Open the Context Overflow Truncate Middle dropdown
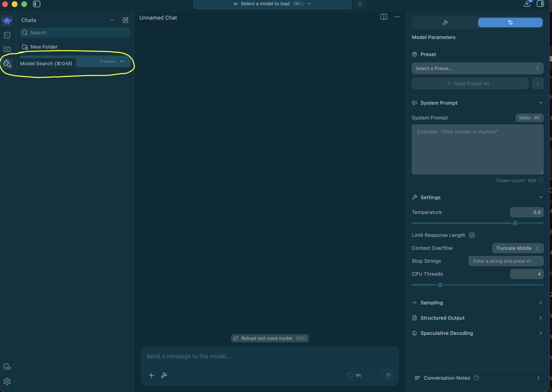Image resolution: width=552 pixels, height=392 pixels. pyautogui.click(x=518, y=248)
